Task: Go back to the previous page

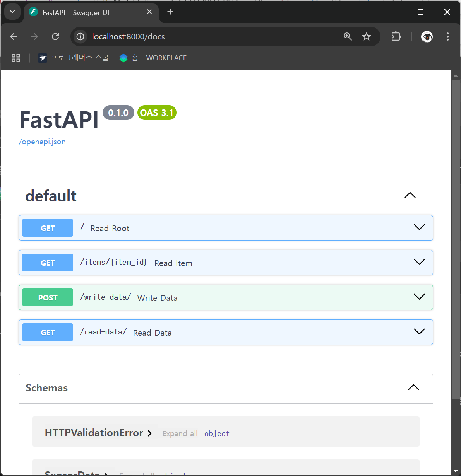Action: pos(14,37)
